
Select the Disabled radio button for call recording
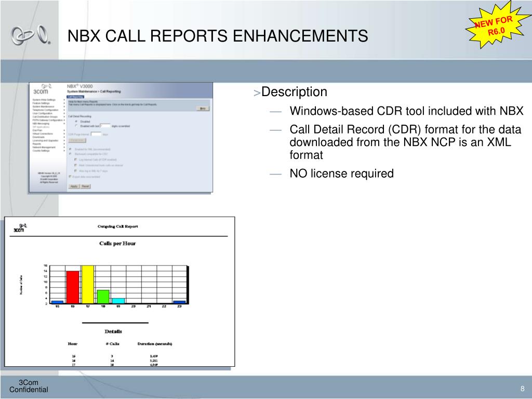click(x=76, y=121)
